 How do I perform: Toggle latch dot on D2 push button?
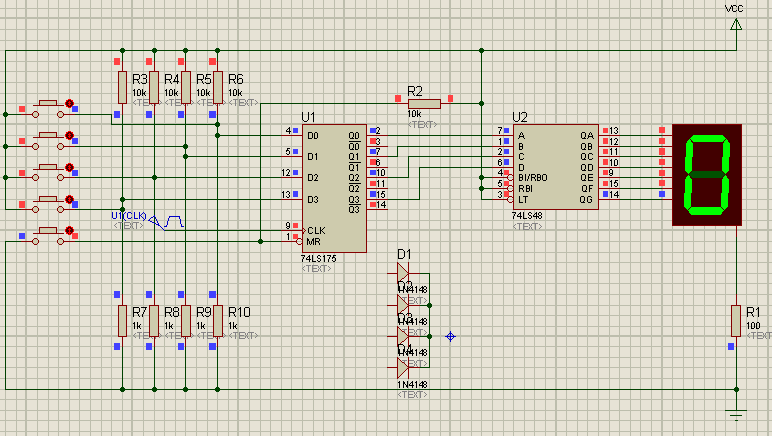click(69, 167)
